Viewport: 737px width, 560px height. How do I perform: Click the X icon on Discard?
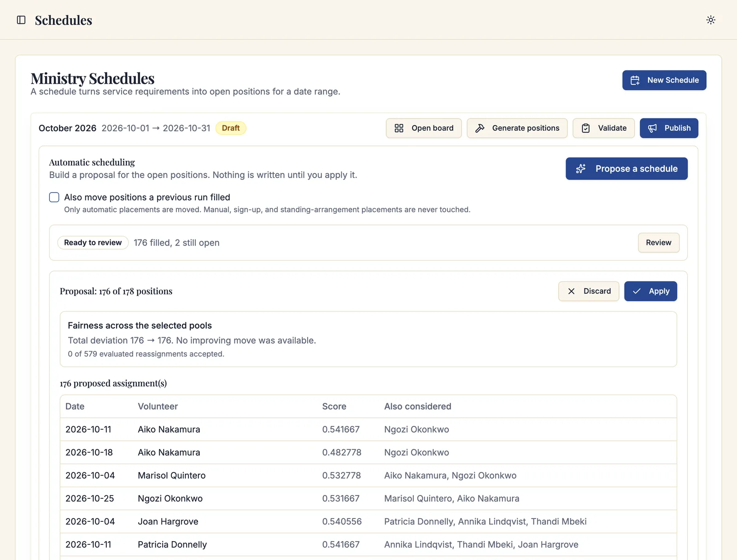[x=571, y=291]
